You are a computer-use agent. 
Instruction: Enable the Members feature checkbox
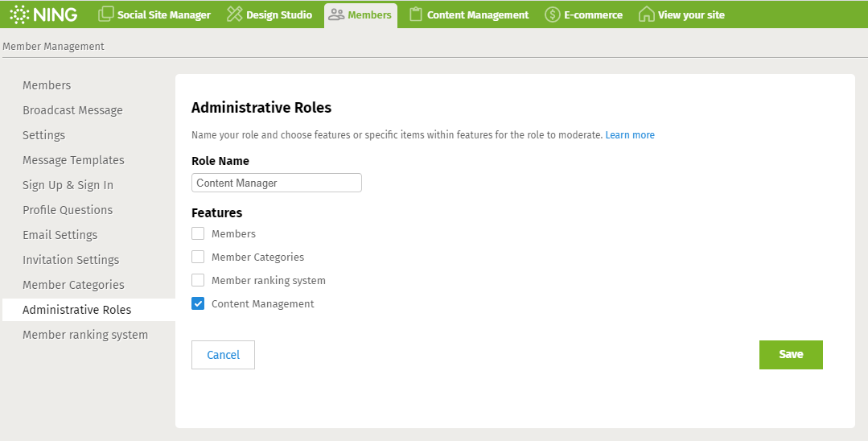(198, 234)
